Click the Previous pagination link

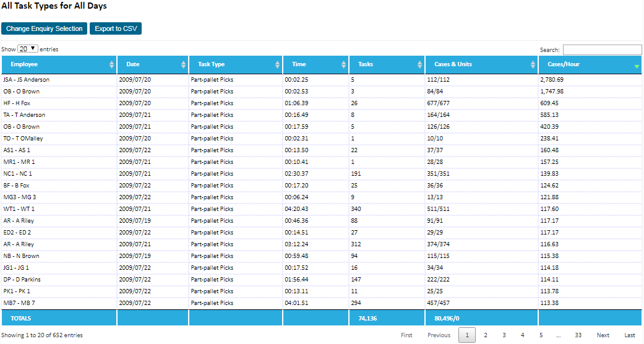[439, 335]
